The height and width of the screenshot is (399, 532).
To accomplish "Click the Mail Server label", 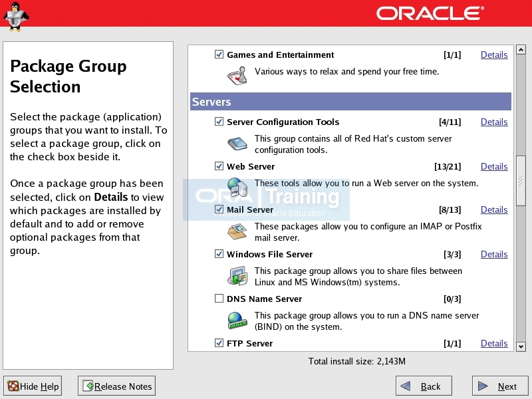I will coord(250,209).
